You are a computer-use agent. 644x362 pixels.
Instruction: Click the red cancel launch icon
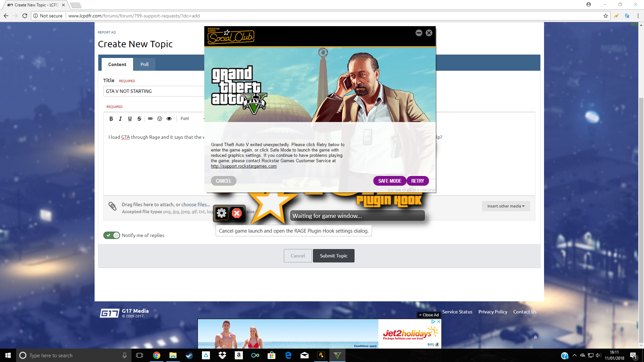pos(237,213)
